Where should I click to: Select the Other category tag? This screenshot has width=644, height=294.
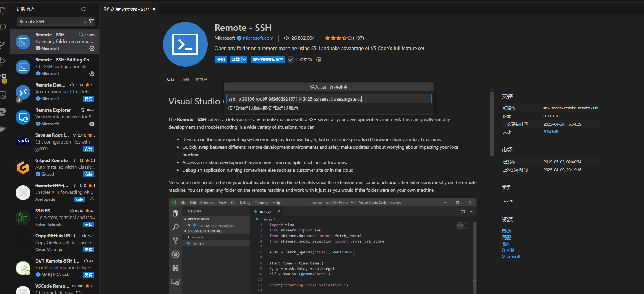coord(508,200)
